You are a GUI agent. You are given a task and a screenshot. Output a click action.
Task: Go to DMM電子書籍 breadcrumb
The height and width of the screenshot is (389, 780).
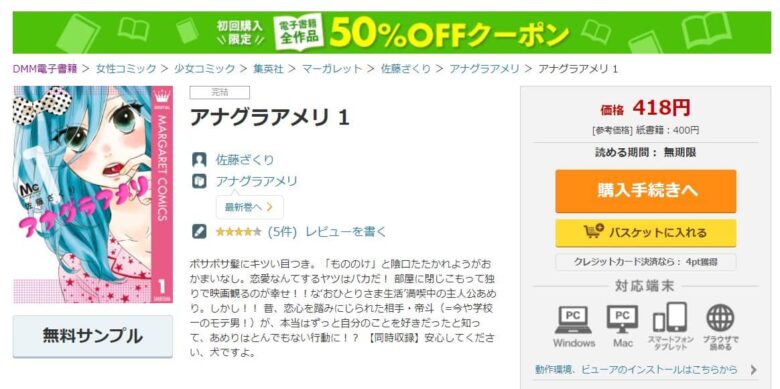coord(45,69)
